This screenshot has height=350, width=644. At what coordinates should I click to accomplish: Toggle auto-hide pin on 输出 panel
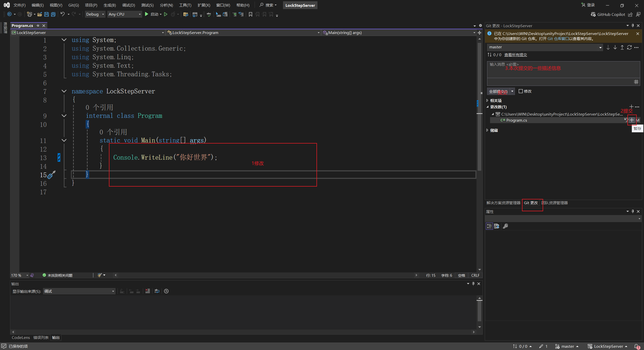[x=473, y=284]
